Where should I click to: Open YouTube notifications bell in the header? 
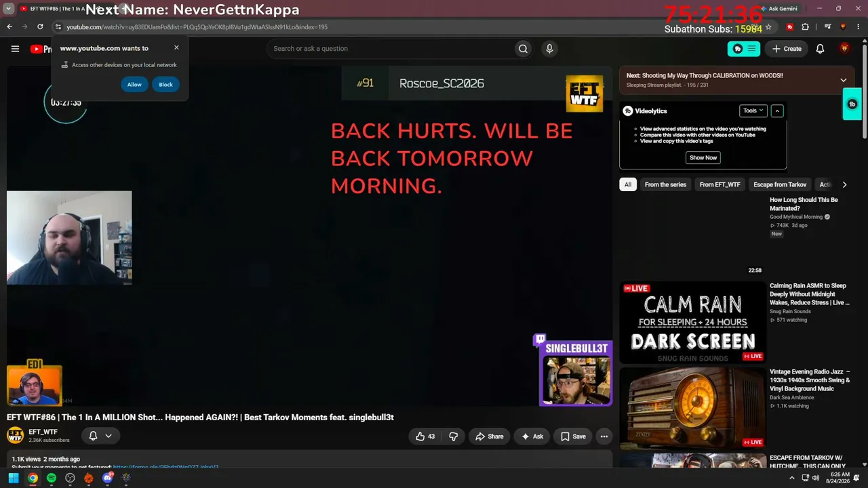[820, 49]
